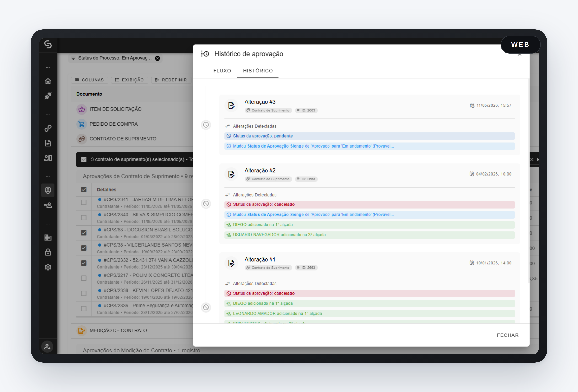Switch to the FLUXO tab
Image resolution: width=578 pixels, height=392 pixels.
pos(222,71)
